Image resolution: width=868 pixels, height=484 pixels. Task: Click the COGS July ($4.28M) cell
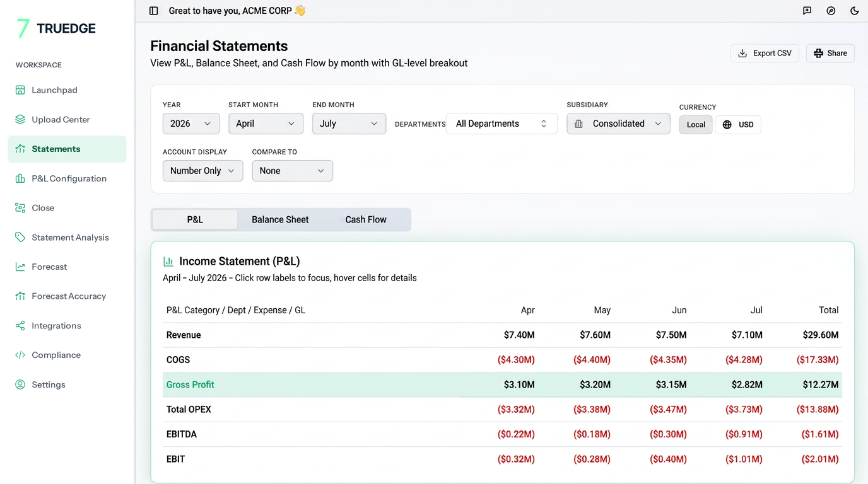point(744,360)
